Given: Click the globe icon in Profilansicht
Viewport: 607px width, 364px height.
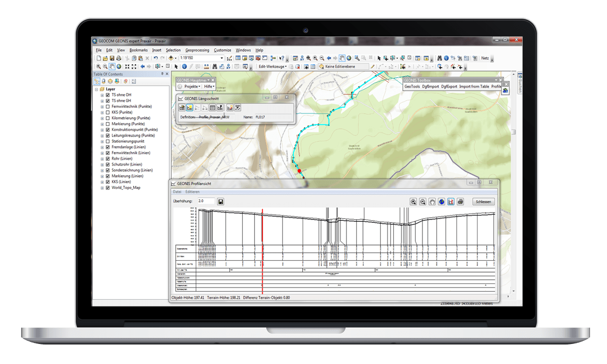Looking at the screenshot, I should pos(442,202).
